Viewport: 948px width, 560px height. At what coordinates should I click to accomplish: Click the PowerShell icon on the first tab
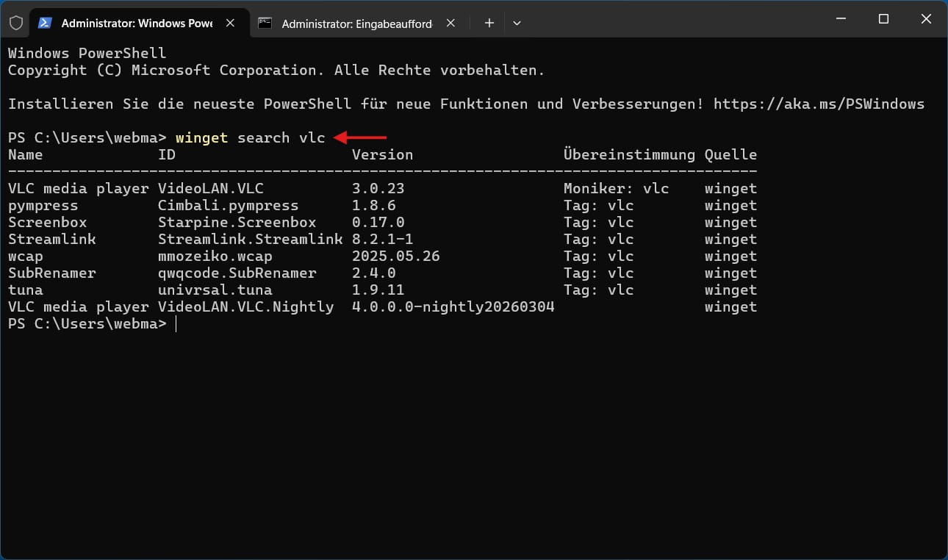[45, 23]
